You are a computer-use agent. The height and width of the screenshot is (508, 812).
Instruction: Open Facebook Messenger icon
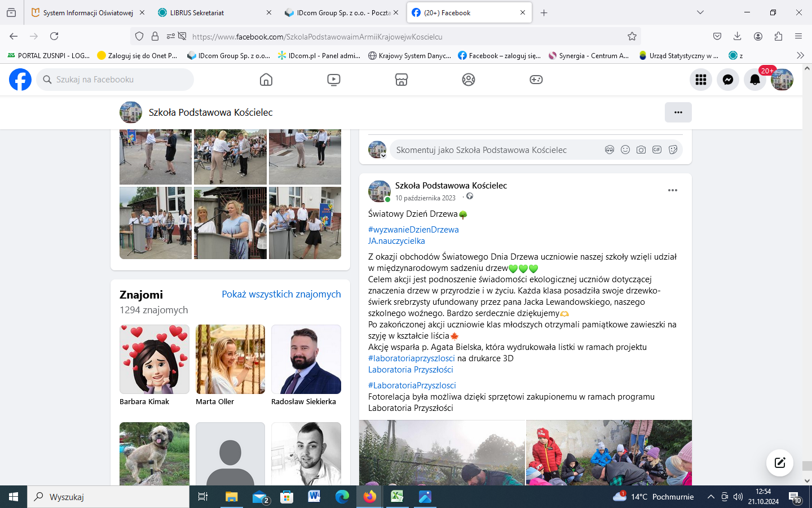pyautogui.click(x=728, y=80)
